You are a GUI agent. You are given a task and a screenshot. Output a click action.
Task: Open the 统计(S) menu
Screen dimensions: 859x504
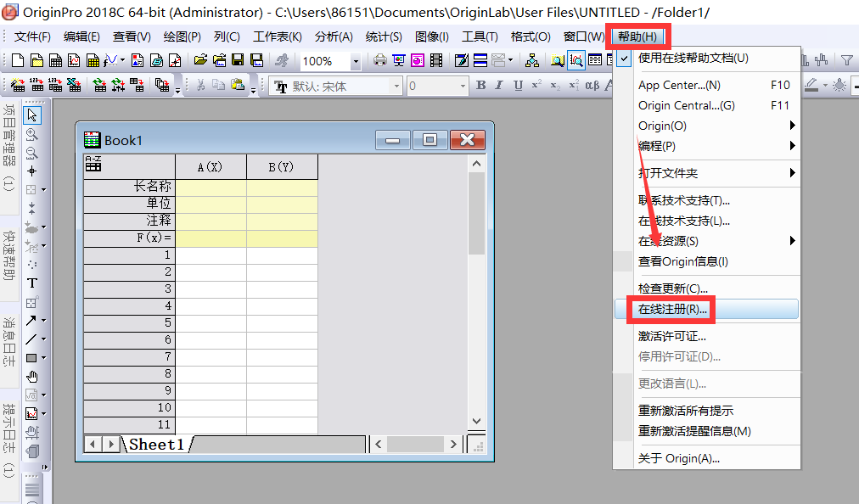384,36
